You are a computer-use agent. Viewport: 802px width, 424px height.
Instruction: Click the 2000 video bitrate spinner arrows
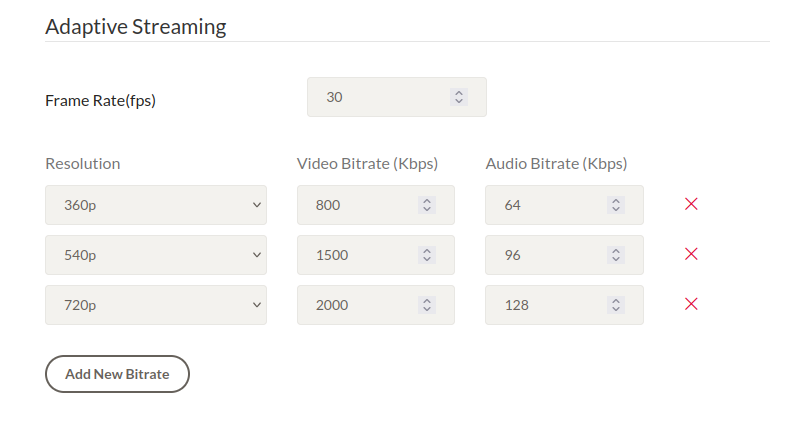427,305
